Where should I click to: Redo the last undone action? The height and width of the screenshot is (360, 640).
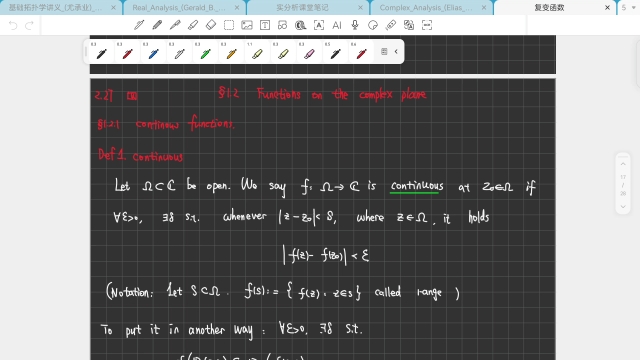[29, 26]
